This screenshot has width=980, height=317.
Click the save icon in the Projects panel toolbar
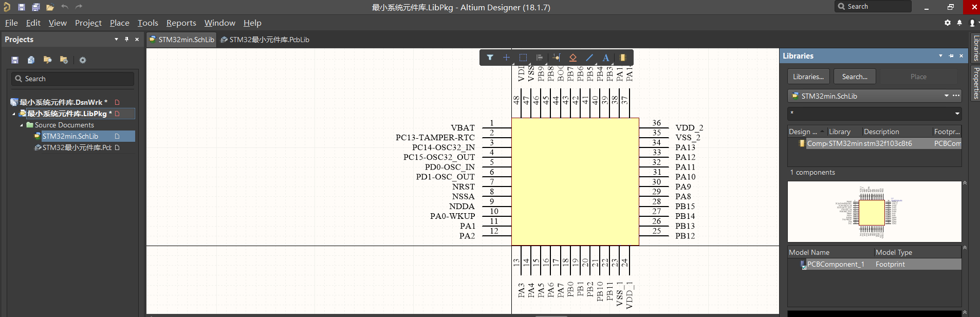pyautogui.click(x=15, y=60)
